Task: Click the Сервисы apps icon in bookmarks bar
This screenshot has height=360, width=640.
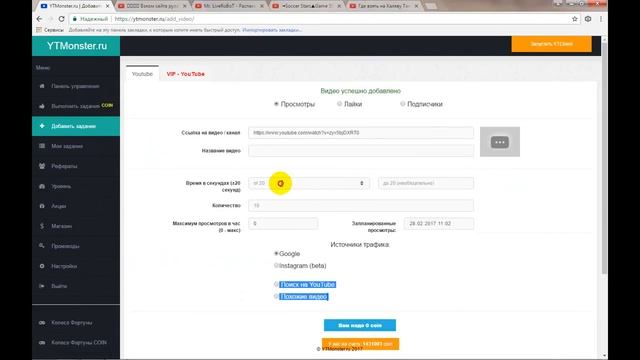Action: (39, 30)
